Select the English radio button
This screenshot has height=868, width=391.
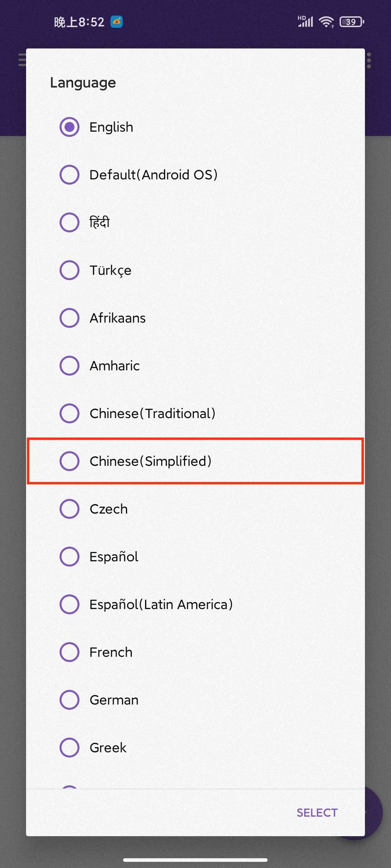point(69,127)
